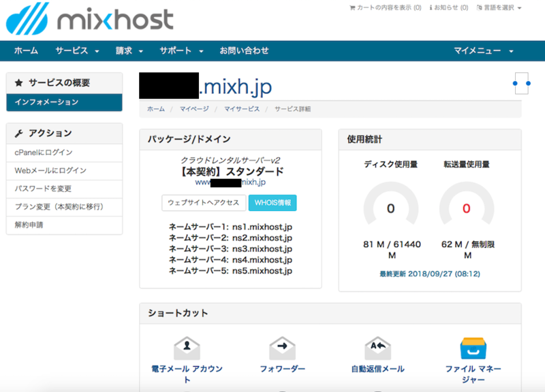Click cPanelにログイン action

(64, 152)
